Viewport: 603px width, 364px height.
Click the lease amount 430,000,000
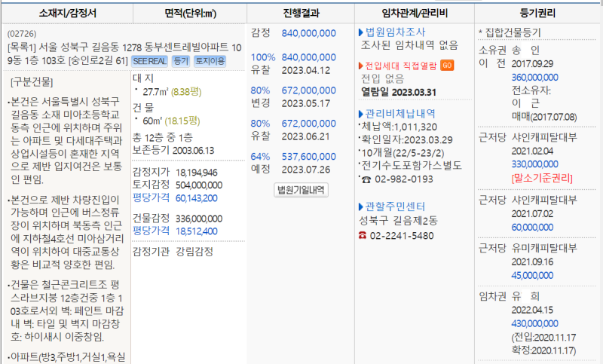pos(534,323)
